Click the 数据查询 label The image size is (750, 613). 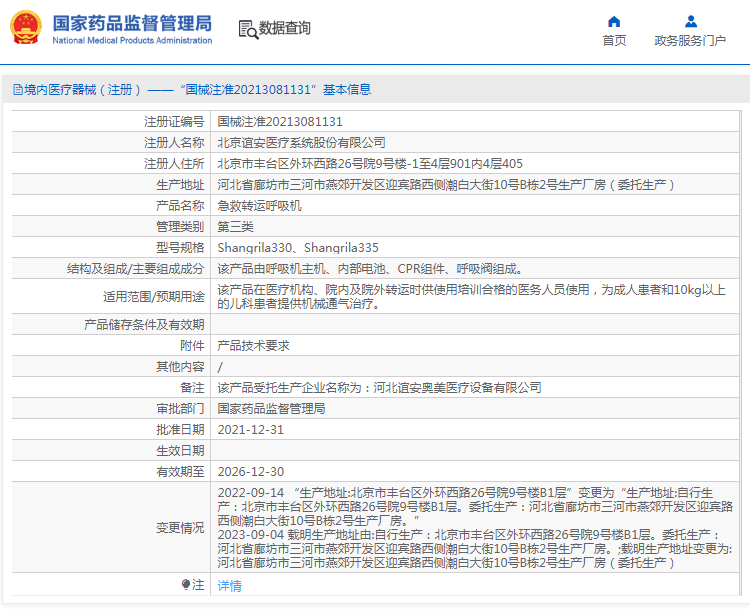[x=285, y=28]
